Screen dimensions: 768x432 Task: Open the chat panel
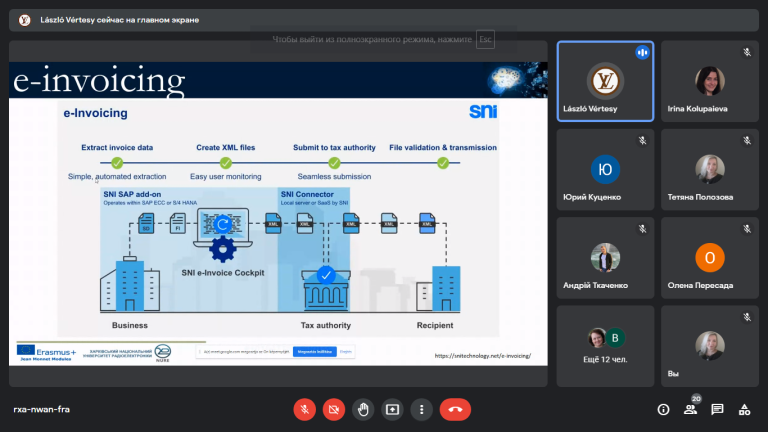[x=717, y=409]
